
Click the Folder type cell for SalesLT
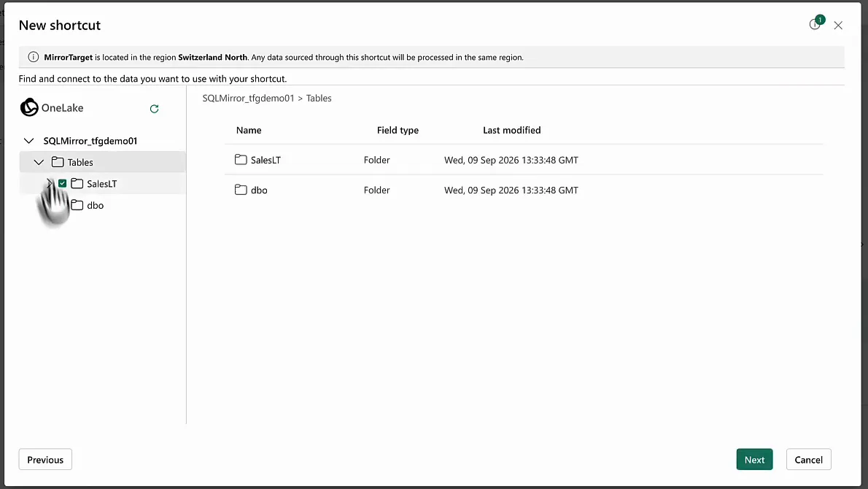pos(376,160)
